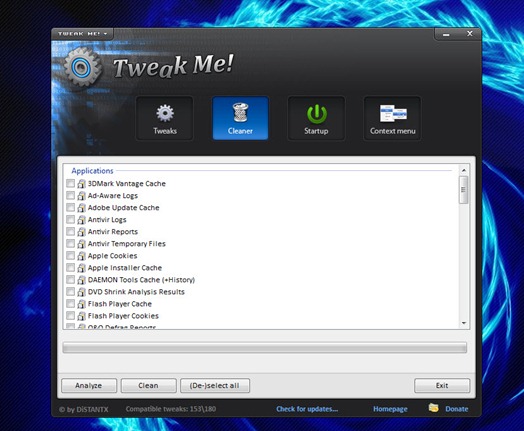Close the Tweak Me! window
Viewport: 524px width, 431px height.
coord(470,34)
